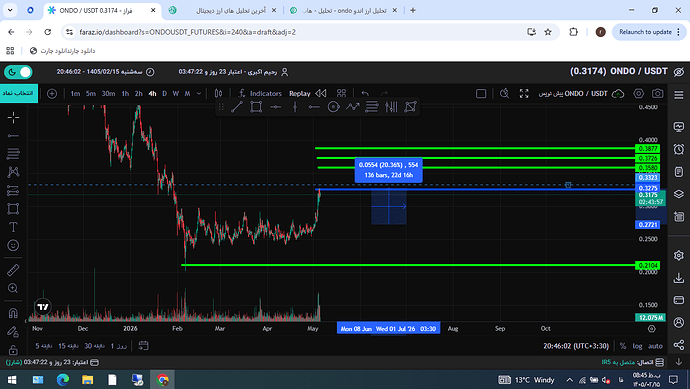Select the trend line drawing tool

(x=237, y=107)
